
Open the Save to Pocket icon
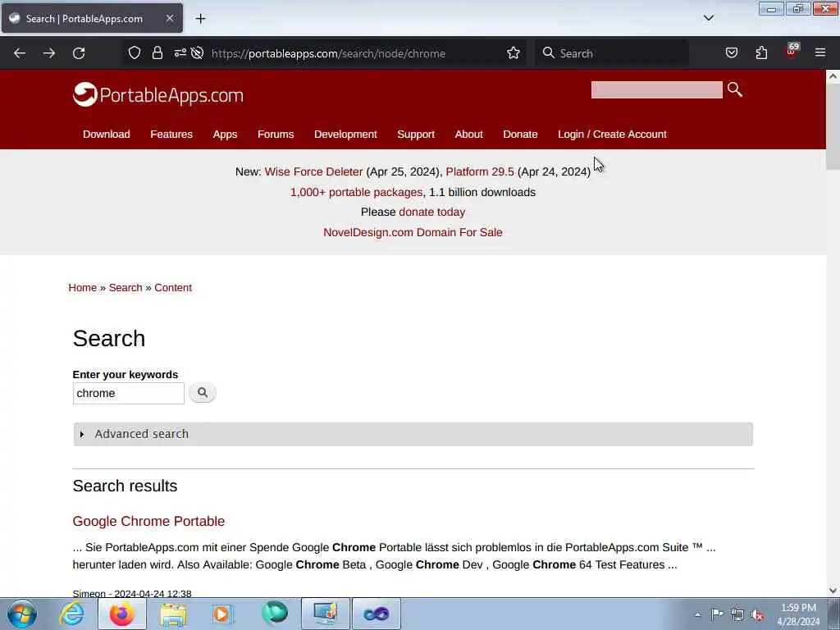click(732, 53)
